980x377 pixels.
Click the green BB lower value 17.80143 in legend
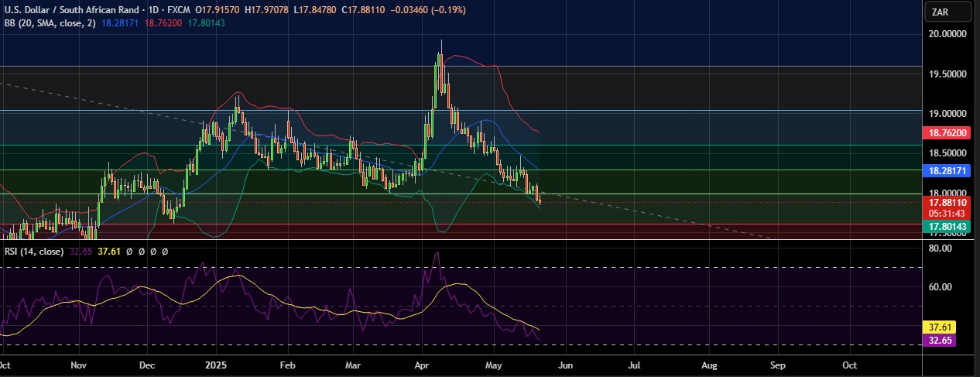click(x=207, y=23)
